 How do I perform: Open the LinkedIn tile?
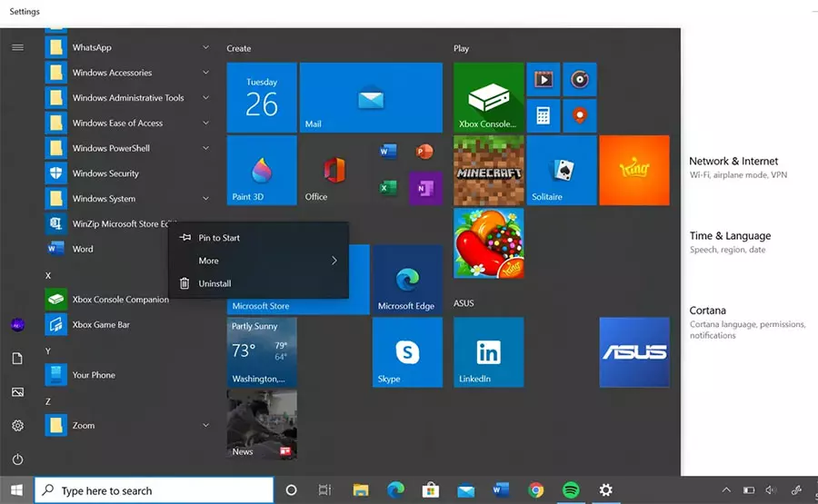pos(488,352)
